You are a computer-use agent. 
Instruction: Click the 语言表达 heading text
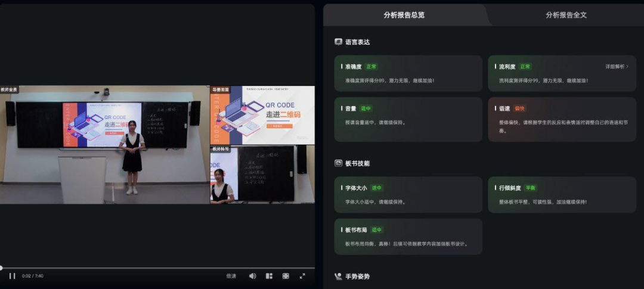pyautogui.click(x=358, y=42)
